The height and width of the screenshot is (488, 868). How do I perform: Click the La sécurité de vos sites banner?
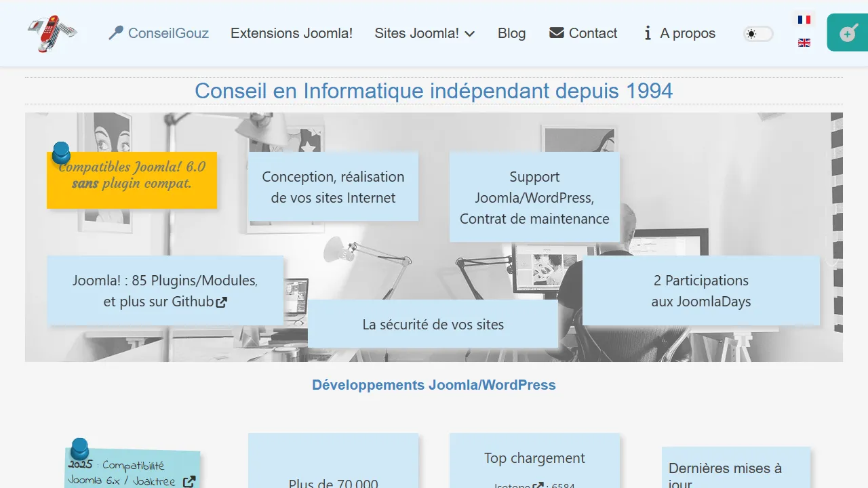coord(433,324)
